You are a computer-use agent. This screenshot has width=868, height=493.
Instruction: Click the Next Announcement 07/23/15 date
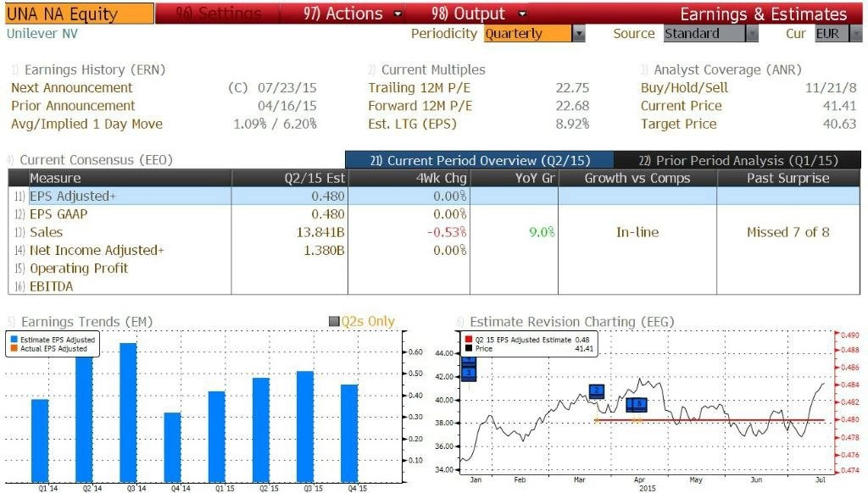(x=287, y=87)
